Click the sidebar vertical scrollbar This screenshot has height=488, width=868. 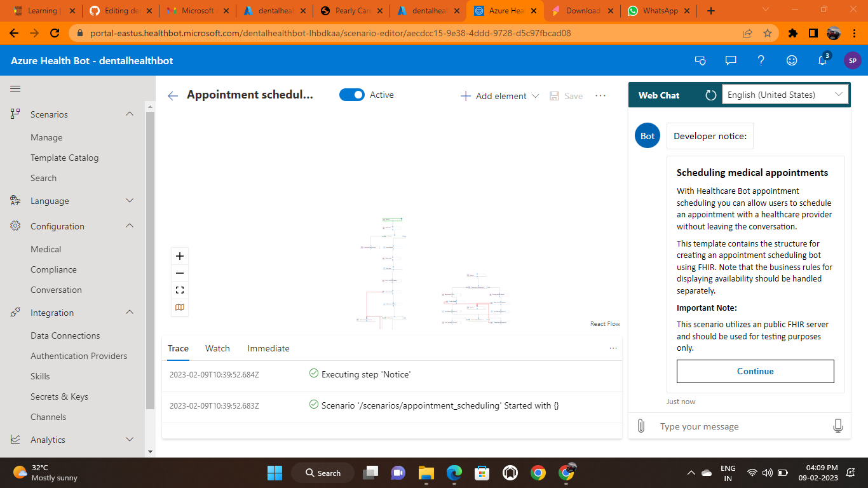point(150,261)
